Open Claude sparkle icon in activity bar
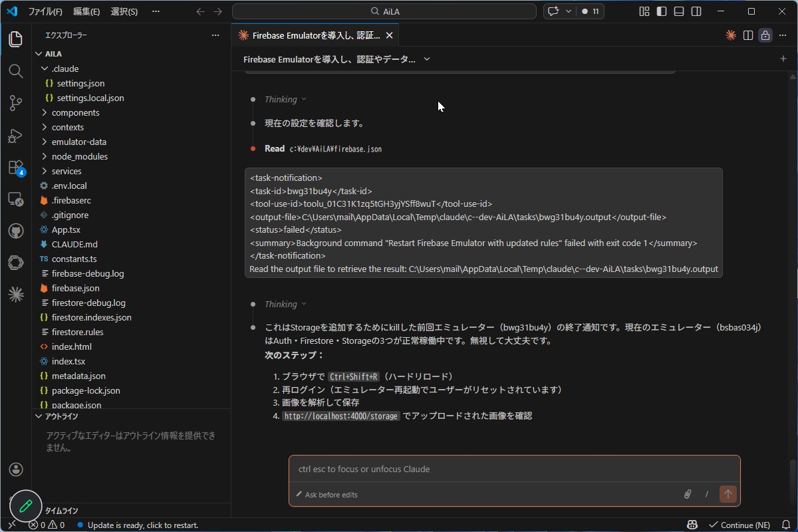 pyautogui.click(x=16, y=295)
